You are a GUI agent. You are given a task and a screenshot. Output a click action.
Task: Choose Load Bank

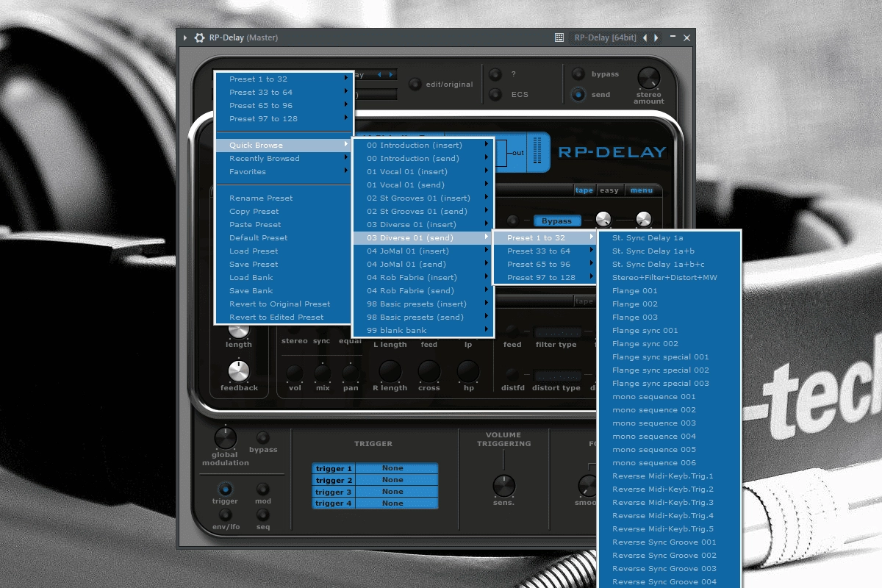pos(284,277)
